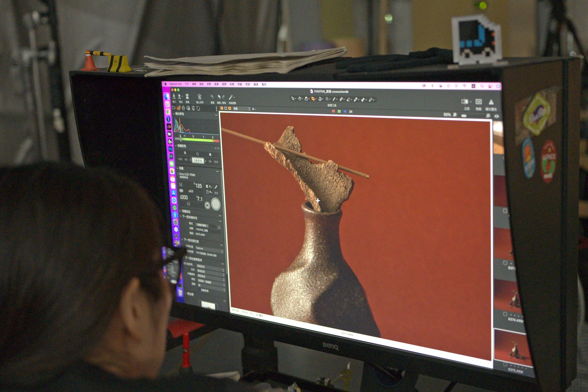Click the 50% zoom level readout

coord(447,115)
